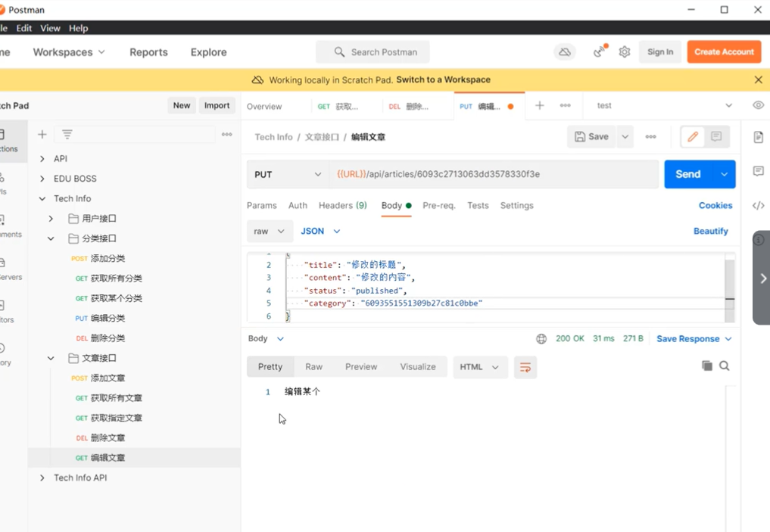The width and height of the screenshot is (770, 532).
Task: Select the POST 添加文章 request
Action: [98, 378]
